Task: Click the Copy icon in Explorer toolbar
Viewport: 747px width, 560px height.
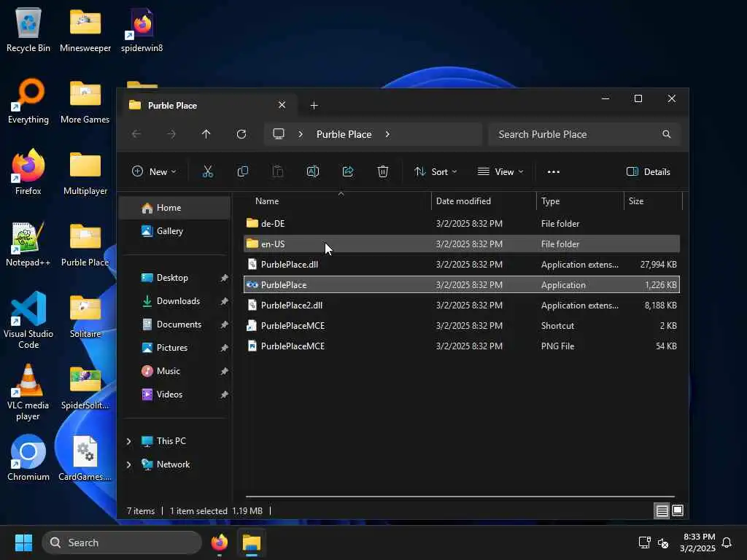Action: click(242, 172)
